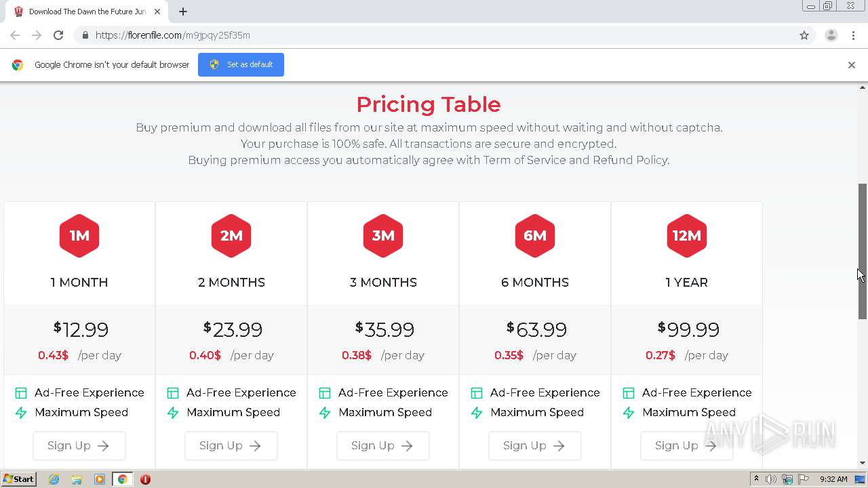This screenshot has width=868, height=488.
Task: Bookmark this page with the star icon
Action: tap(804, 35)
